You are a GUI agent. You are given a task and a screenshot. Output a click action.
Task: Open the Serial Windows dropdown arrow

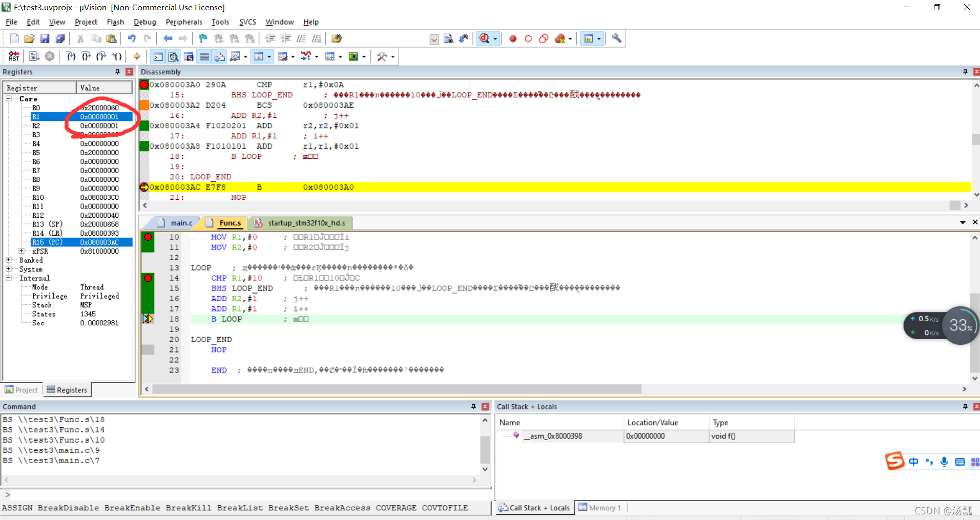tap(293, 57)
